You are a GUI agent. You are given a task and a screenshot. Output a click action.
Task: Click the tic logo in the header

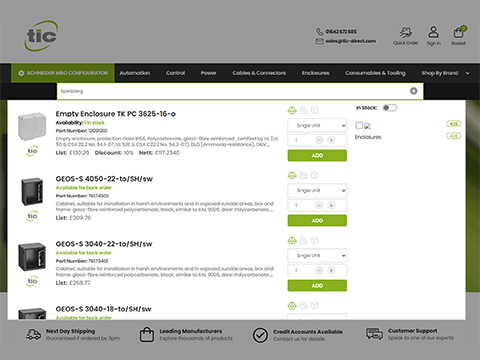(x=41, y=36)
